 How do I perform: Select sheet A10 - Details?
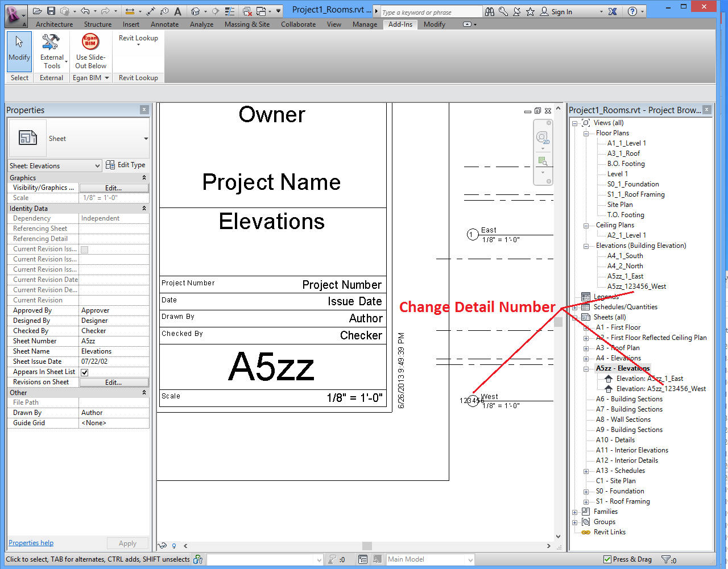tap(615, 440)
